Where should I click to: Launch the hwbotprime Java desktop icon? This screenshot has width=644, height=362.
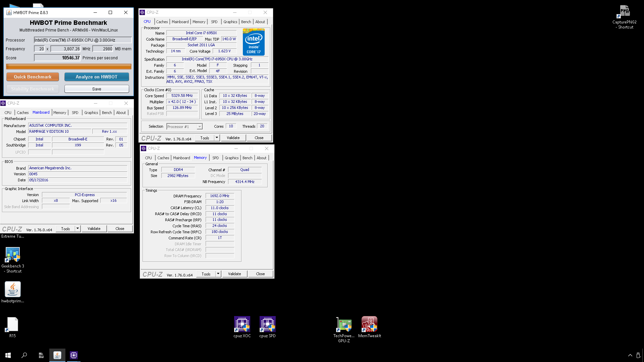(x=13, y=292)
